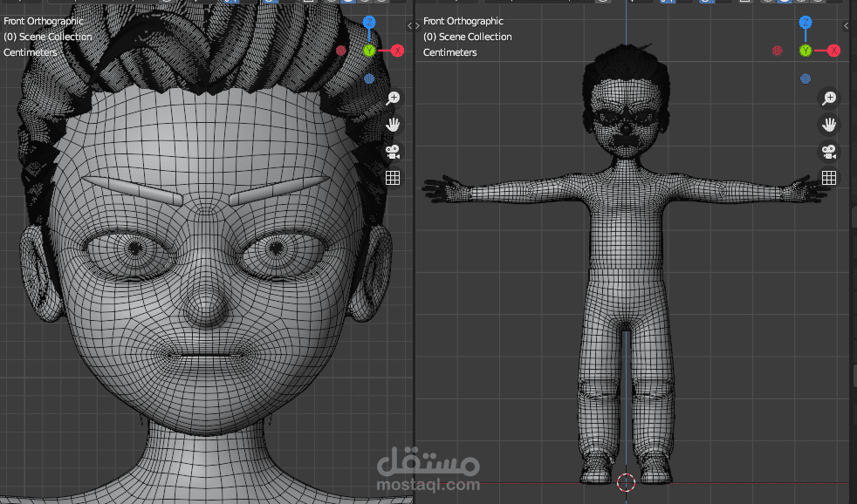
Task: Click 'Front Orthographic' label in full-body viewport
Action: tap(463, 21)
